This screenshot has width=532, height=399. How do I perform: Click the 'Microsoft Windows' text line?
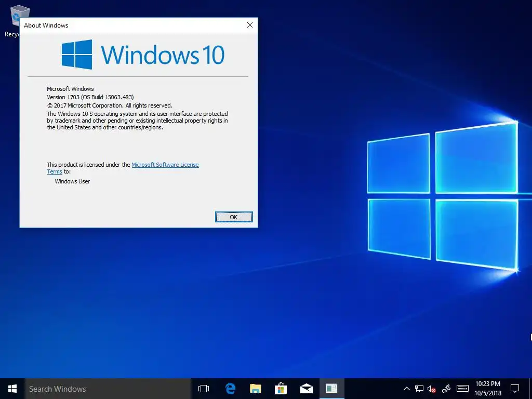(70, 89)
